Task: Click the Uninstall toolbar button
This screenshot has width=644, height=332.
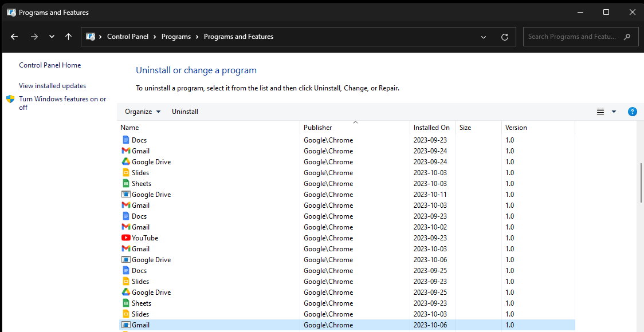Action: [185, 112]
